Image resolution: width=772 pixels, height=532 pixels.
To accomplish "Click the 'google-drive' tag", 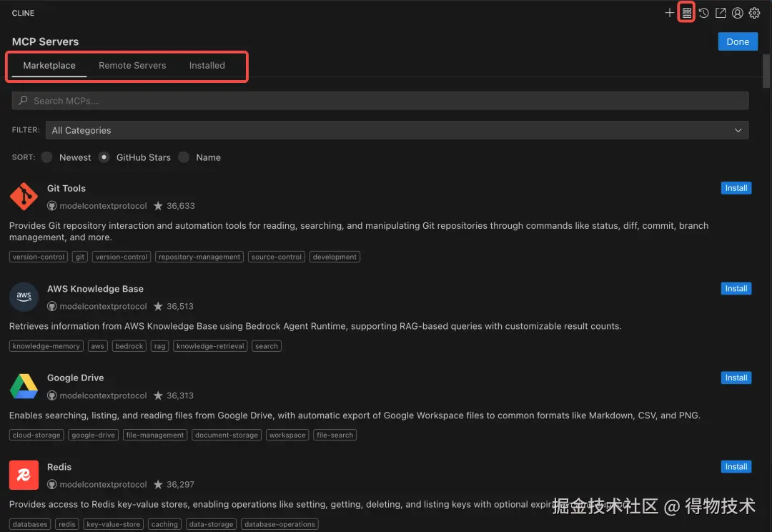I will click(93, 435).
